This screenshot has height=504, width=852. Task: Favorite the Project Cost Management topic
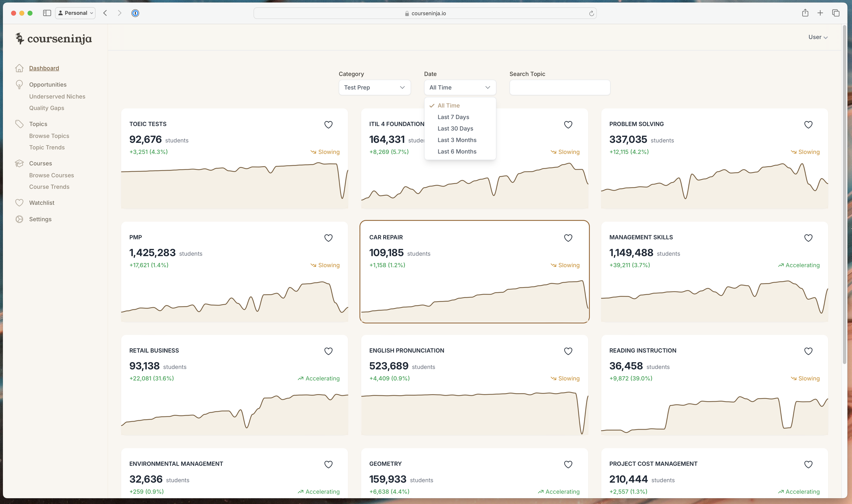tap(808, 464)
